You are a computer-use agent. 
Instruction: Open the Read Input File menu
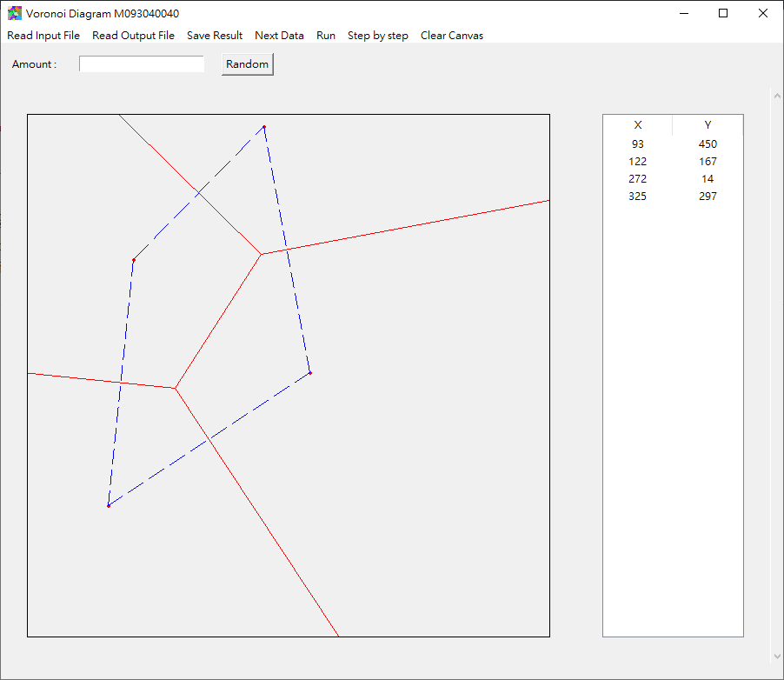click(43, 36)
